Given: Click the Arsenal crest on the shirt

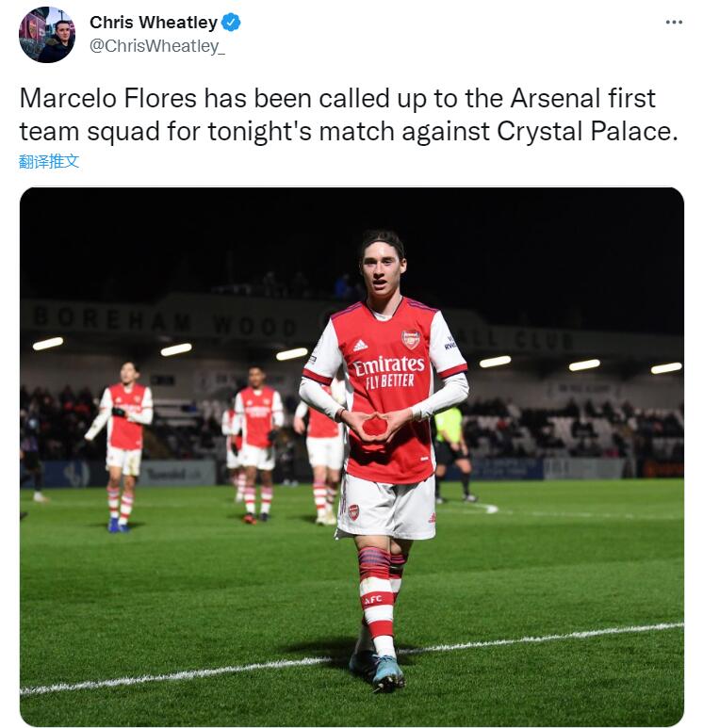Looking at the screenshot, I should 410,339.
